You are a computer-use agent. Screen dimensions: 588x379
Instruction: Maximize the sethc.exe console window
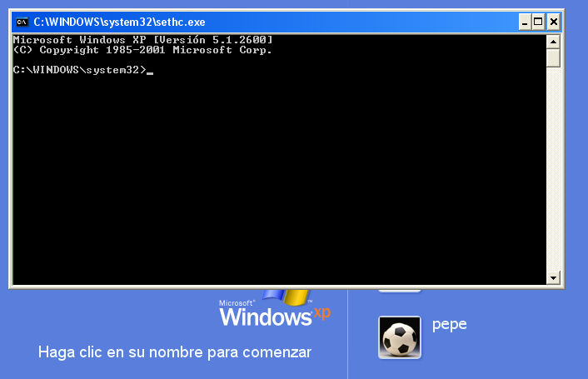coord(538,22)
